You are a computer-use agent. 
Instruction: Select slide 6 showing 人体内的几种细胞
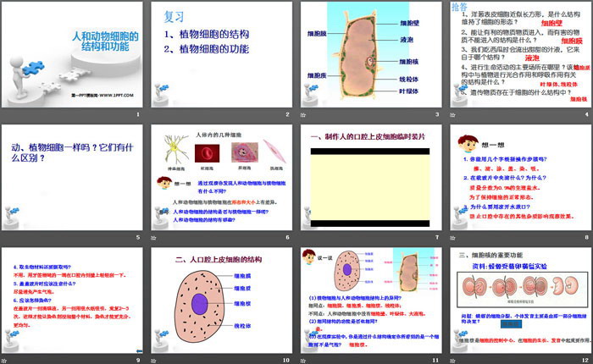[222, 178]
